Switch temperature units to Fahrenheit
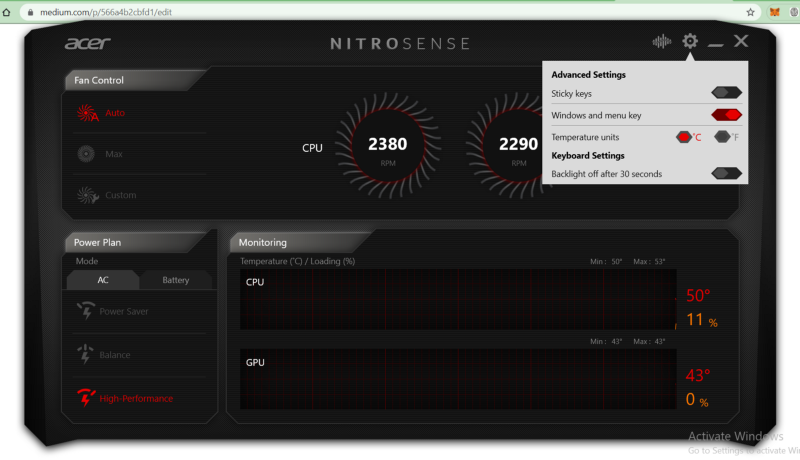 click(723, 137)
